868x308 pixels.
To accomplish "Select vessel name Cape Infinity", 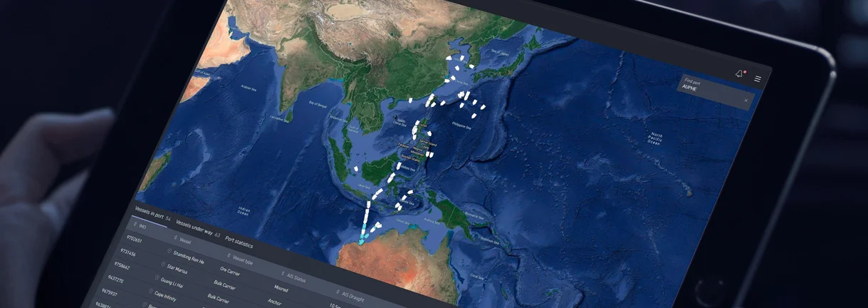I will [165, 296].
